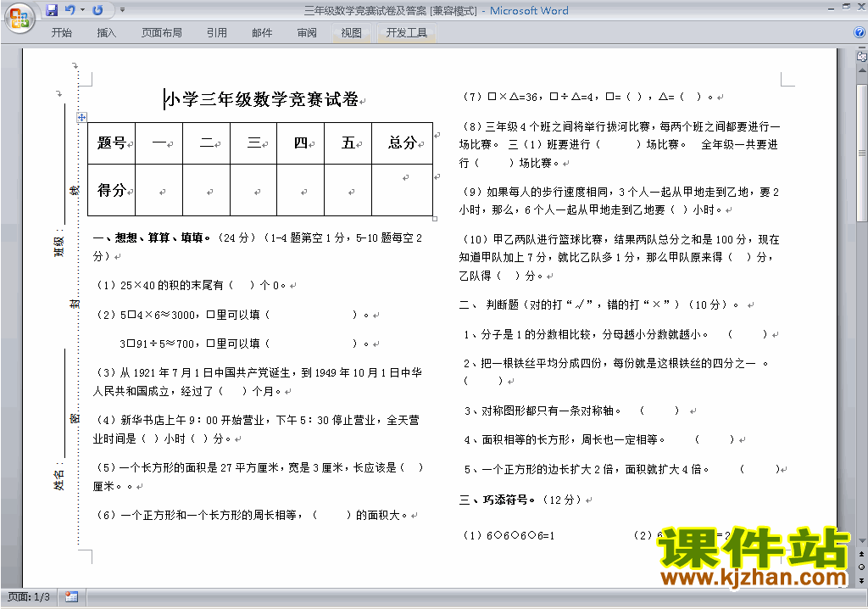Click the vertical scrollbar down arrow
The height and width of the screenshot is (609, 868).
click(x=862, y=541)
